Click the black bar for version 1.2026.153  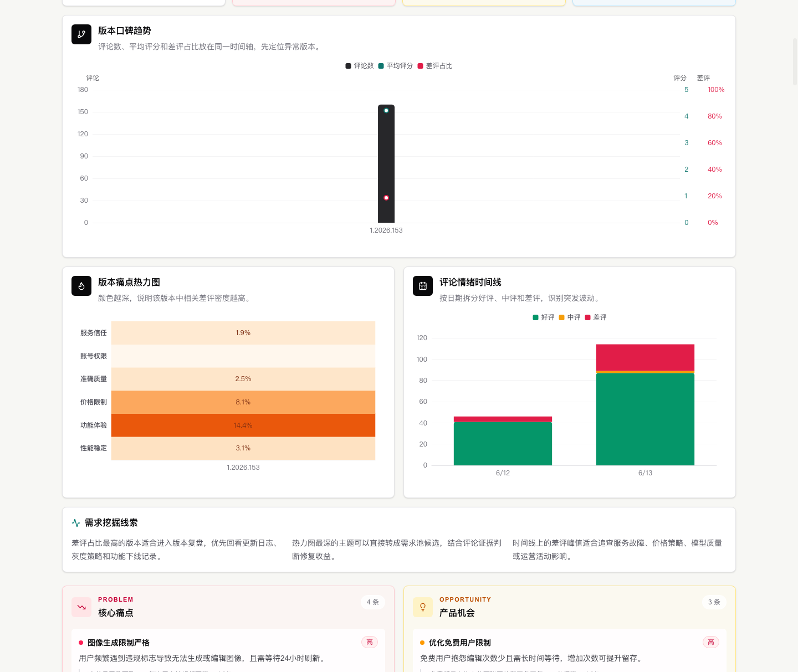386,163
